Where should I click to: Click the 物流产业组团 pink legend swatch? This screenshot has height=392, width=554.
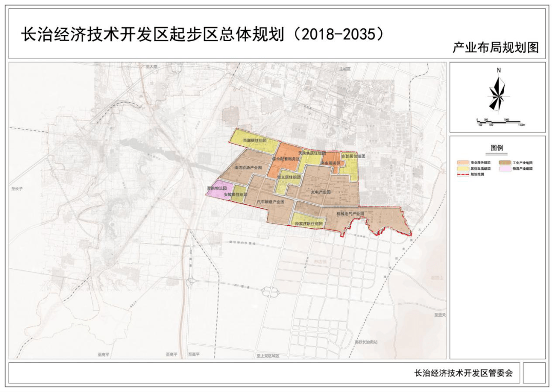pos(504,169)
